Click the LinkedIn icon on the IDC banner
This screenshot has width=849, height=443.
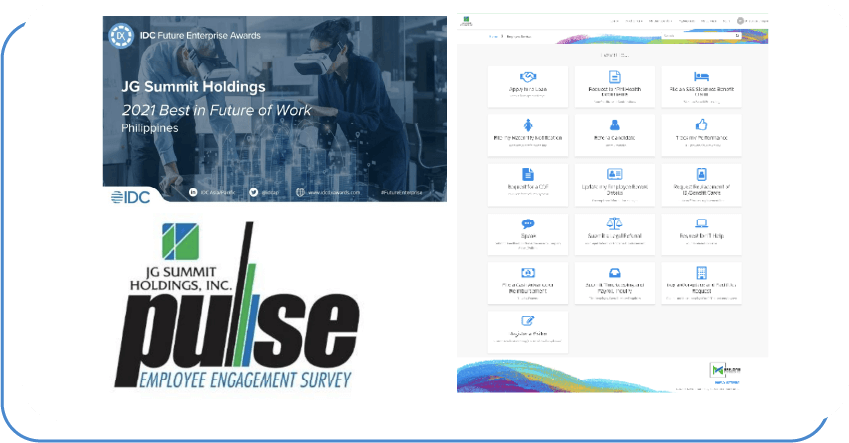(193, 192)
